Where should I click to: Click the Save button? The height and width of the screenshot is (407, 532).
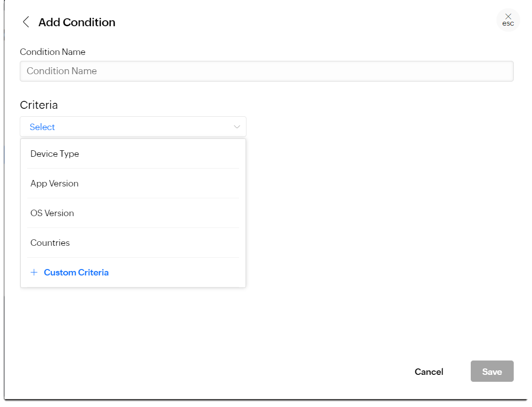pos(492,371)
